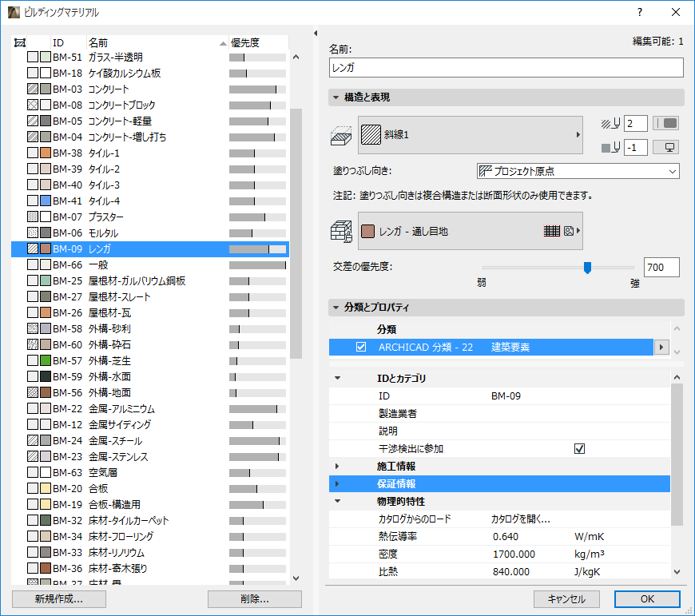Viewport: 695px width, 616px height.
Task: Click fill pattern icon of BM-24 金属-スチール
Action: 33,440
